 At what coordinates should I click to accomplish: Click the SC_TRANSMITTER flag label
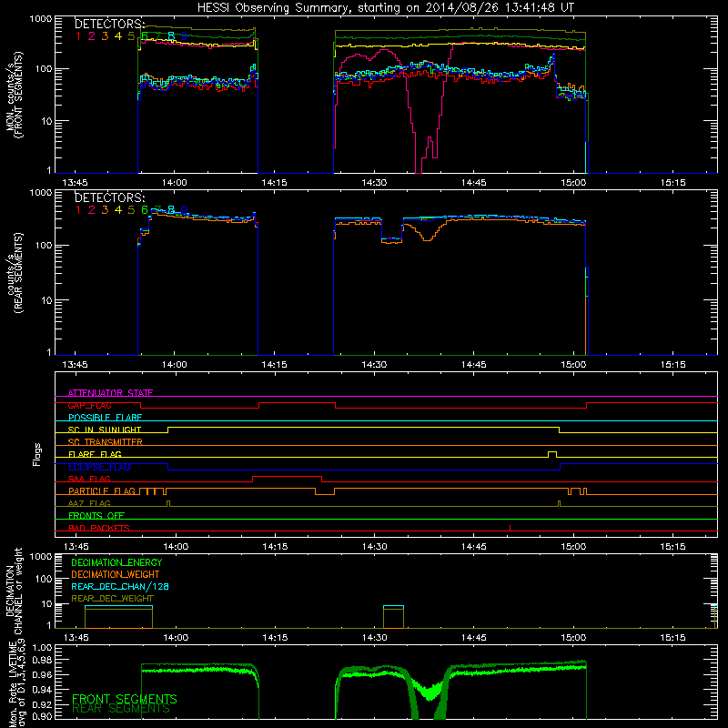106,441
